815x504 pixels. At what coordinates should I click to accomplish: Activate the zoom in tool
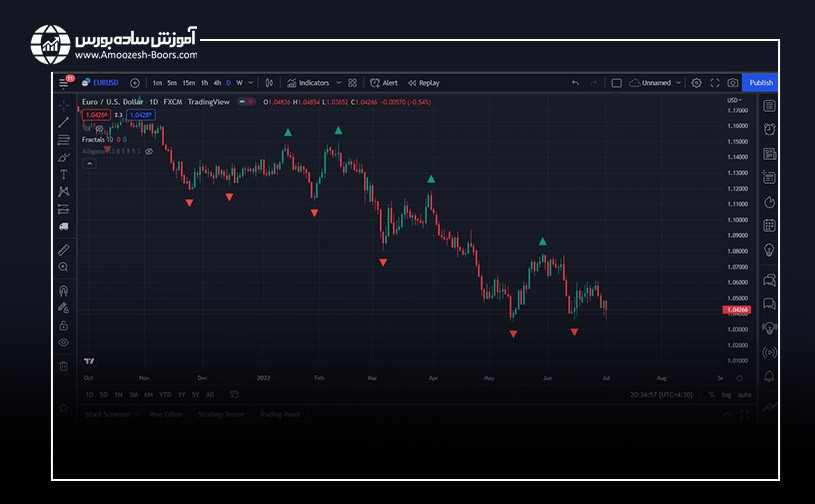(x=64, y=267)
